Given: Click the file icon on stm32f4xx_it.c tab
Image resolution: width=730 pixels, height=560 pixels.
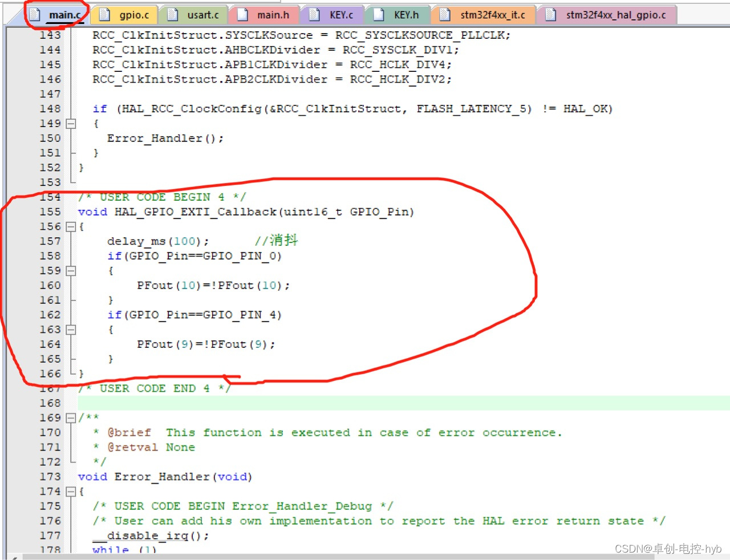Looking at the screenshot, I should (x=445, y=15).
